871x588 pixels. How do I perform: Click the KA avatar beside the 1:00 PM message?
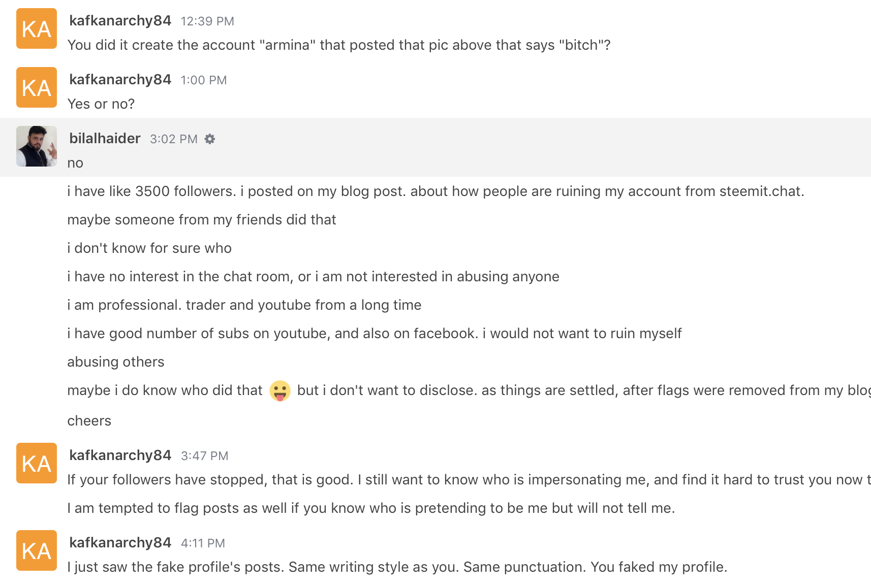click(37, 87)
